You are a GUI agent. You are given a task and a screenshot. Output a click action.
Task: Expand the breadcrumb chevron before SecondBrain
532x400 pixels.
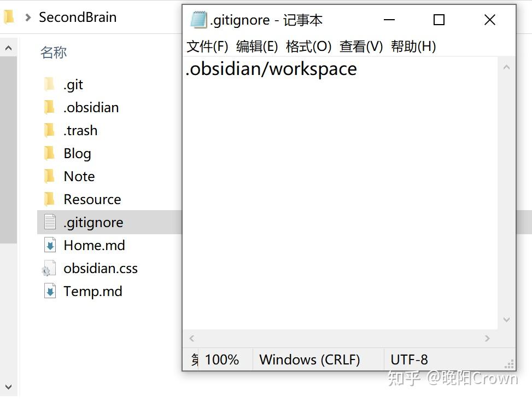point(28,18)
